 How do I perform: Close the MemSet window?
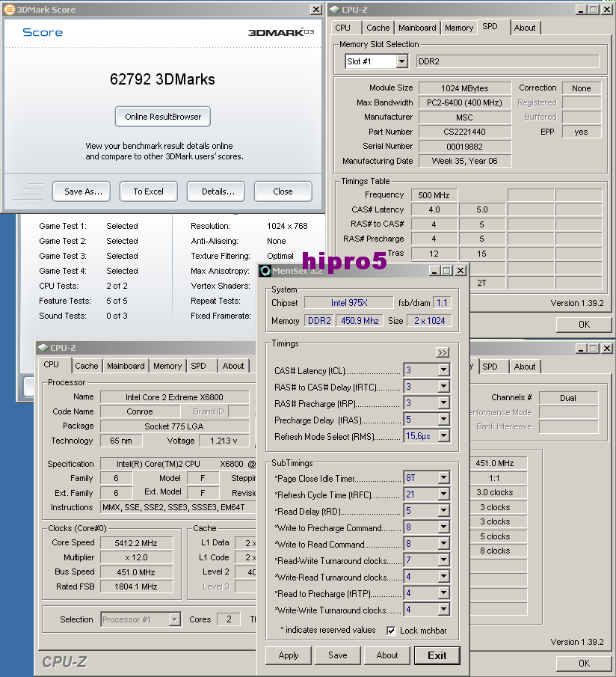(461, 271)
